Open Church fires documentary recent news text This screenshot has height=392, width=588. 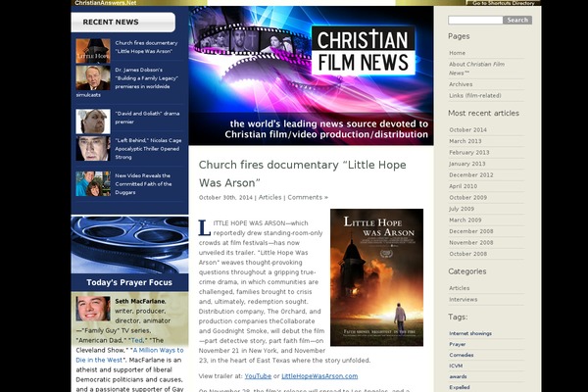(x=146, y=47)
